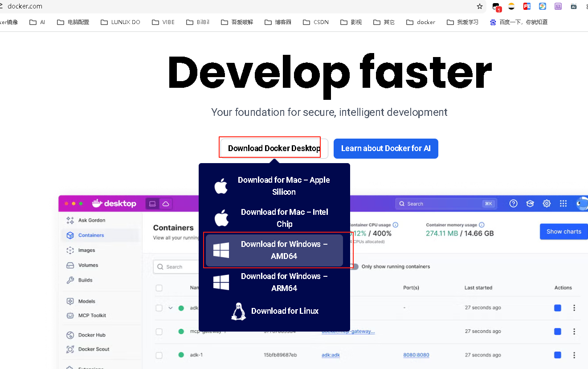Click the Show charts button
588x369 pixels.
564,232
